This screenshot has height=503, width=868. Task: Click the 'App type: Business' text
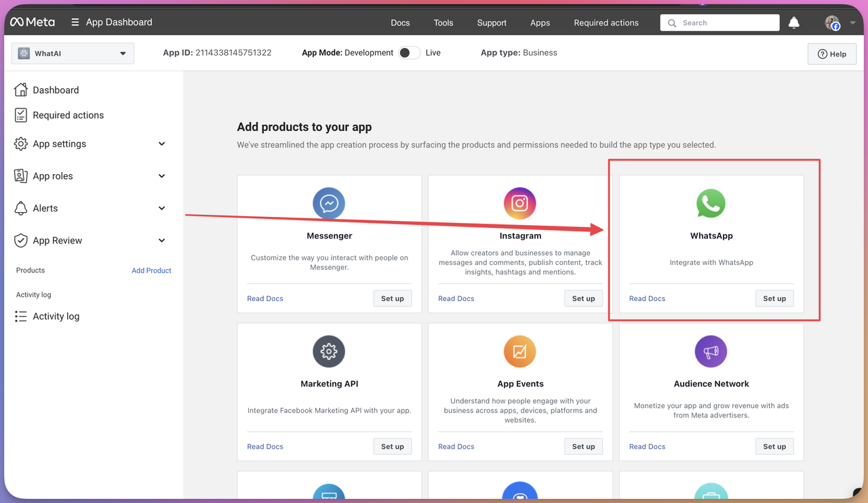pyautogui.click(x=519, y=52)
